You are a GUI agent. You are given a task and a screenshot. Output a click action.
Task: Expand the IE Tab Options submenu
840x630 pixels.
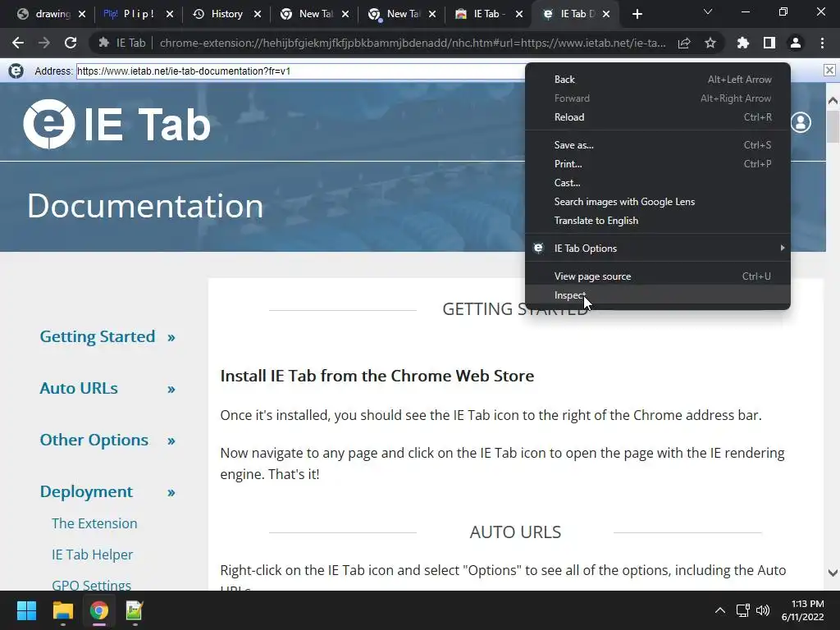click(x=657, y=248)
